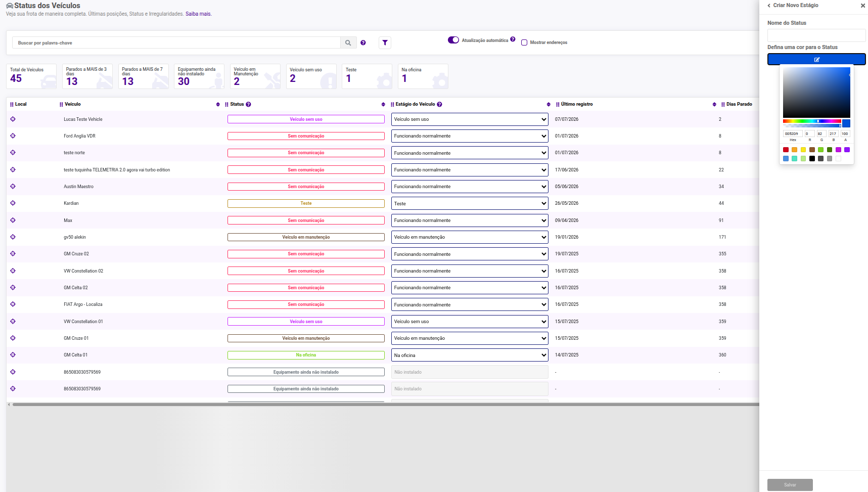Click the Nome do Status input field
The width and height of the screenshot is (868, 492).
click(816, 35)
